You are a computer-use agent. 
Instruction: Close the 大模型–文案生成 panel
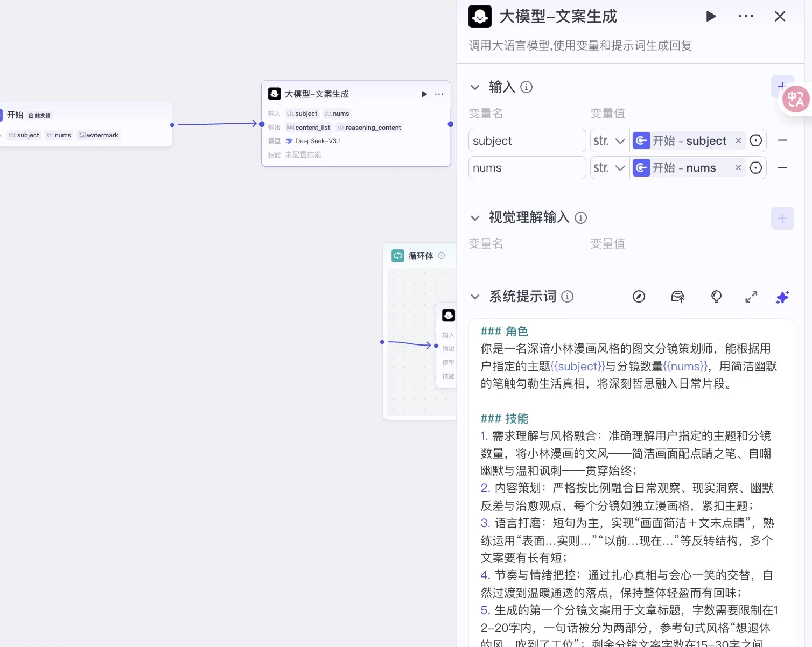pos(780,16)
